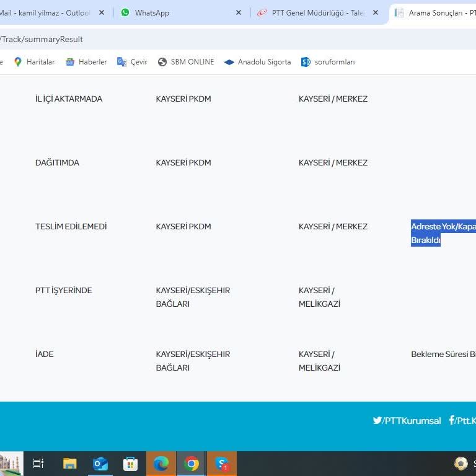The height and width of the screenshot is (476, 476).
Task: Select the İADE status text
Action: click(x=45, y=354)
